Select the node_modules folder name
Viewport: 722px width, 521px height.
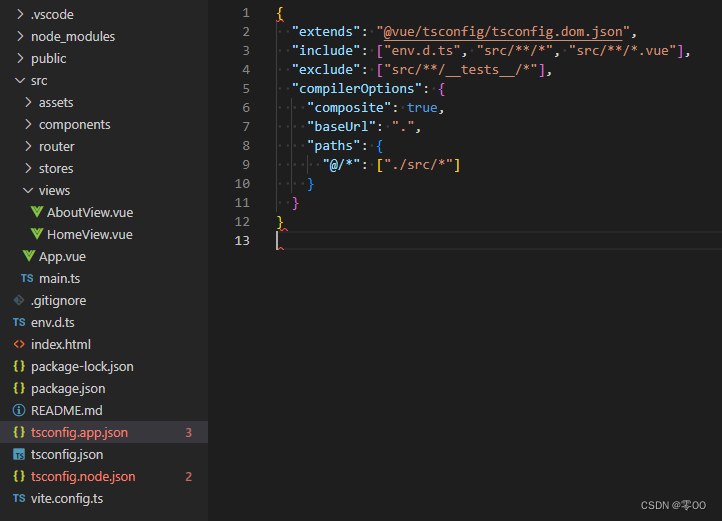tap(73, 36)
